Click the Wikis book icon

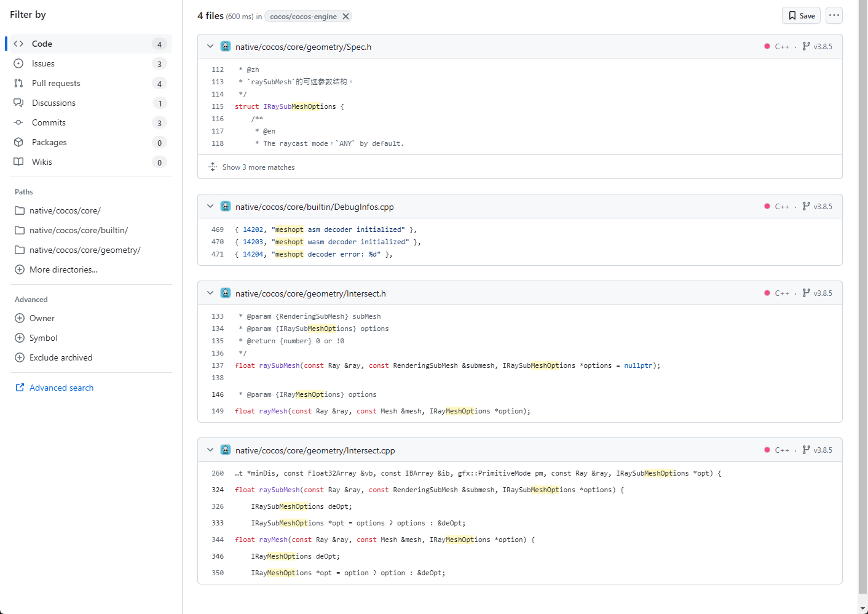pos(19,162)
